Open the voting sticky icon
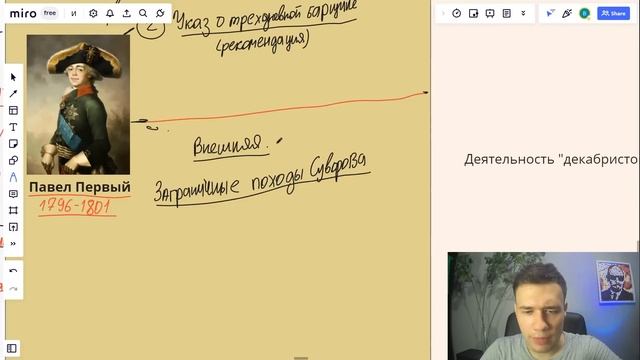This screenshot has height=360, width=640. [473, 13]
